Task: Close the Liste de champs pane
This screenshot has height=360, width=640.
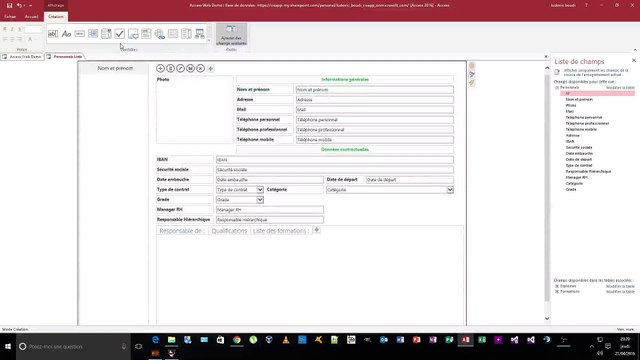Action: pos(634,60)
